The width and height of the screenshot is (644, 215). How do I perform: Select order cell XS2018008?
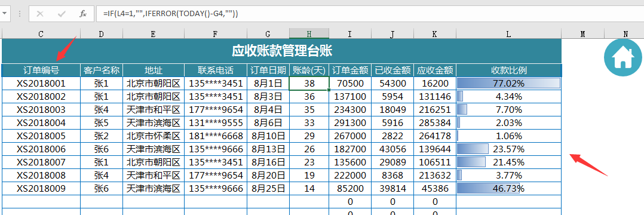coord(41,175)
